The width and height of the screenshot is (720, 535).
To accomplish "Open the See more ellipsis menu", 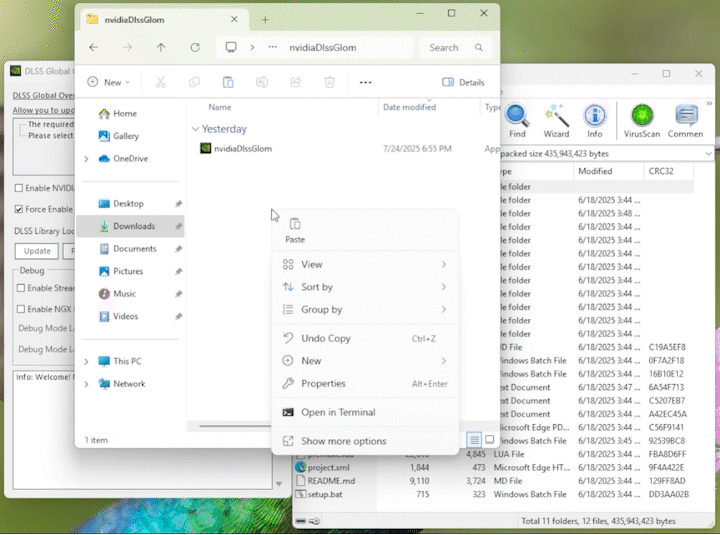I will [365, 82].
